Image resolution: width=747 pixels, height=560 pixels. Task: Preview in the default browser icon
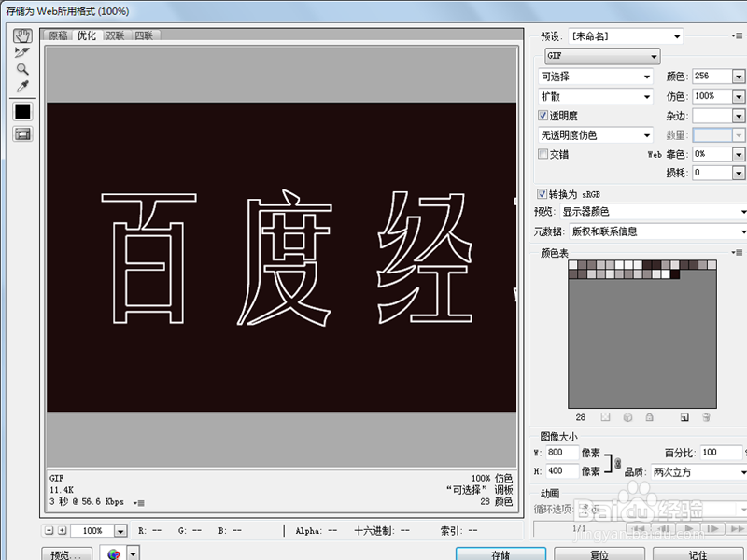coord(113,553)
